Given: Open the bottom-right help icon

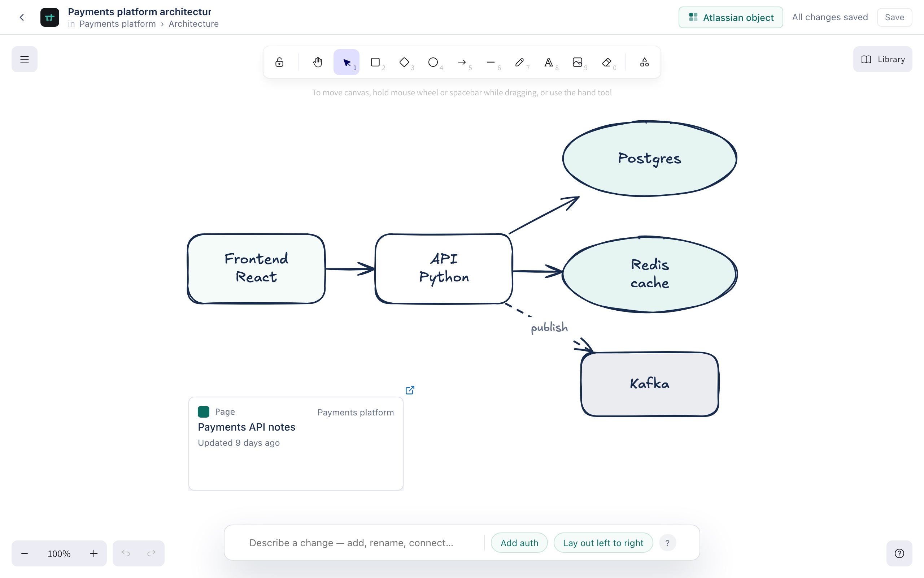Looking at the screenshot, I should click(x=899, y=553).
